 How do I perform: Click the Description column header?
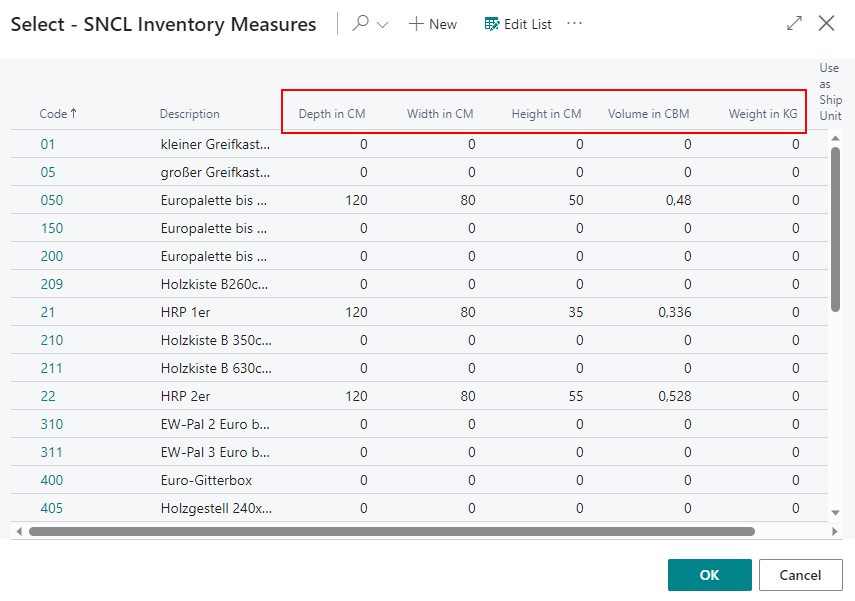[x=190, y=114]
